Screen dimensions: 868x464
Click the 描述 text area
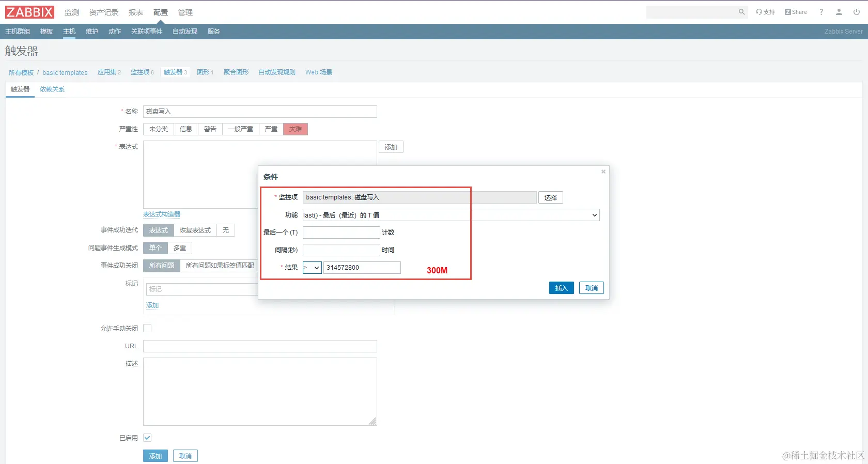260,392
